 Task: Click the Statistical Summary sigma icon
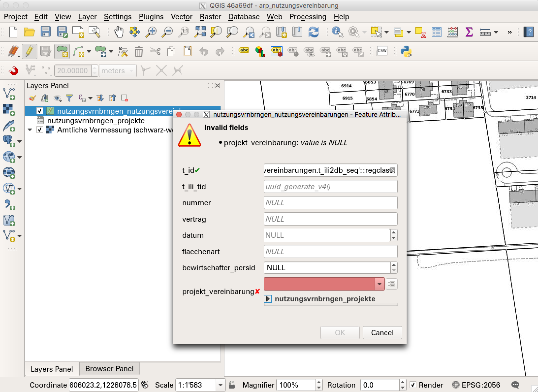tap(469, 32)
